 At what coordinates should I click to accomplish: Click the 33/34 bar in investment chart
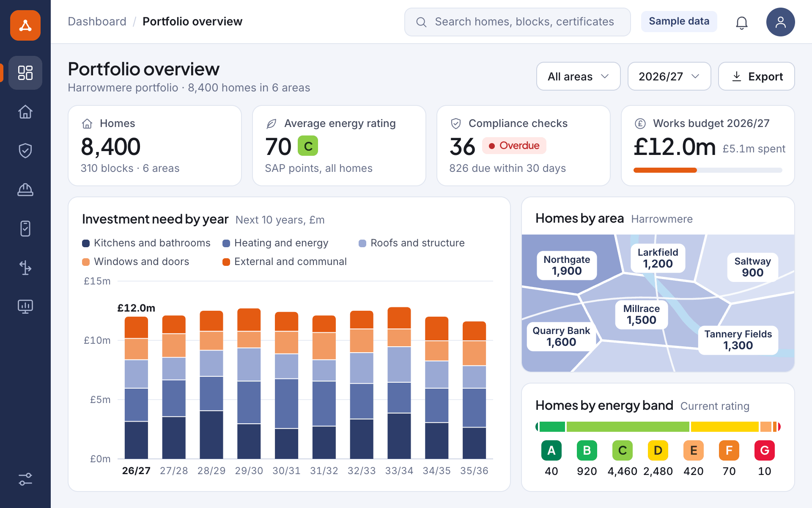pyautogui.click(x=399, y=383)
